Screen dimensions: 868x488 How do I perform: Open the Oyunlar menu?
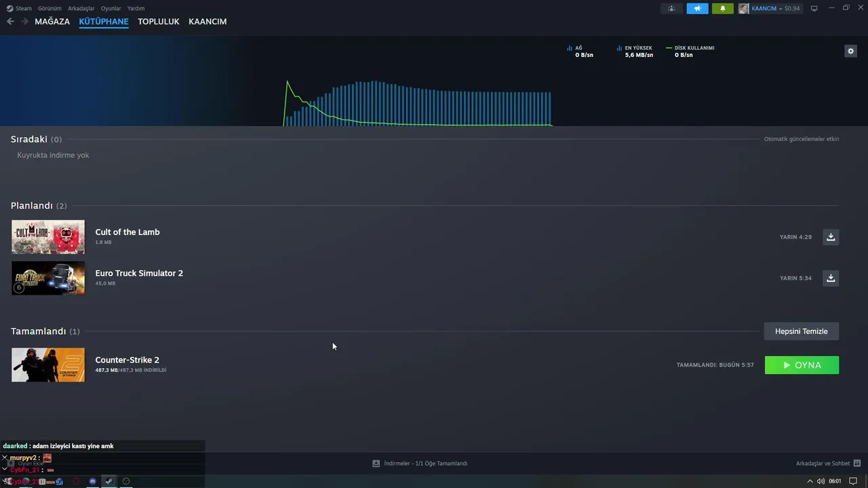[111, 8]
